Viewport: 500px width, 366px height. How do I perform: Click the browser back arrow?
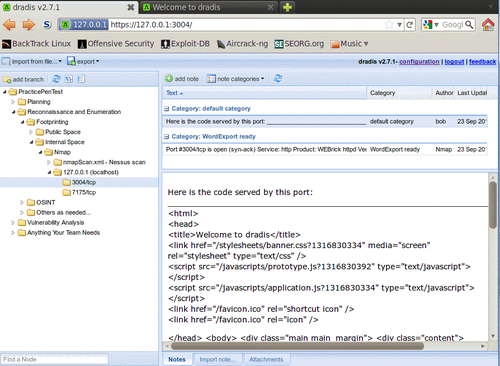(x=9, y=25)
